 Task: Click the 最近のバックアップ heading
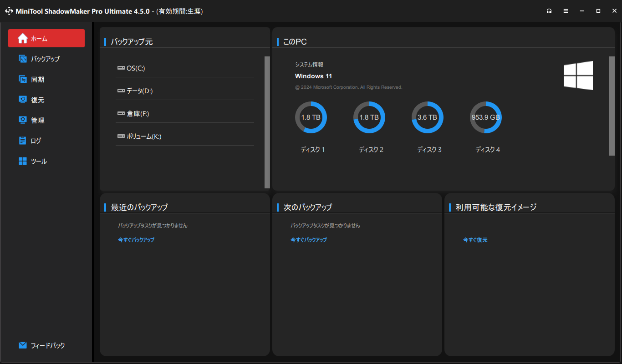(x=139, y=207)
